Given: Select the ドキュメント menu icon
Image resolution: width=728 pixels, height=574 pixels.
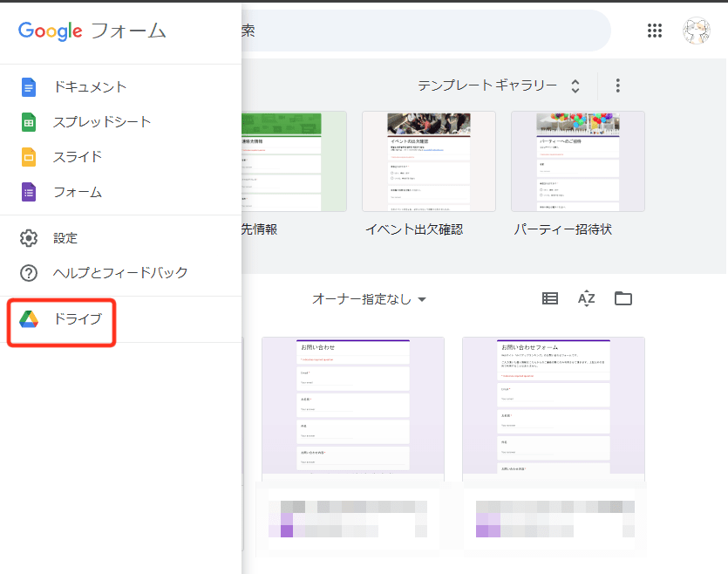Looking at the screenshot, I should pyautogui.click(x=27, y=87).
